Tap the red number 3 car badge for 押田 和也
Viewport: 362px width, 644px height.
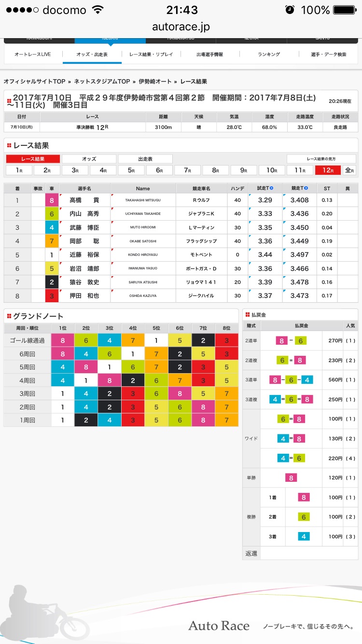tap(52, 295)
